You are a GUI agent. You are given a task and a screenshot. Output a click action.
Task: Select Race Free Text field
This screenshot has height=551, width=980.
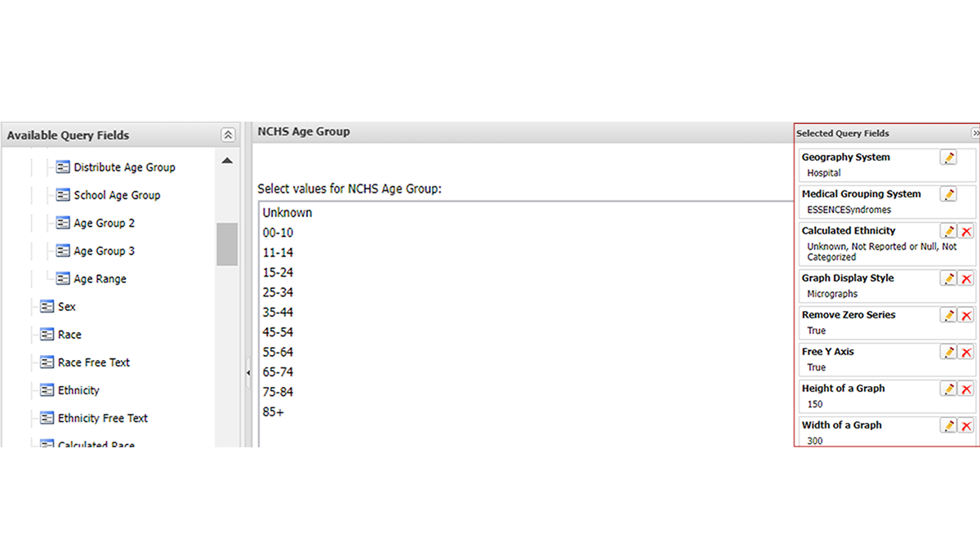pyautogui.click(x=94, y=362)
